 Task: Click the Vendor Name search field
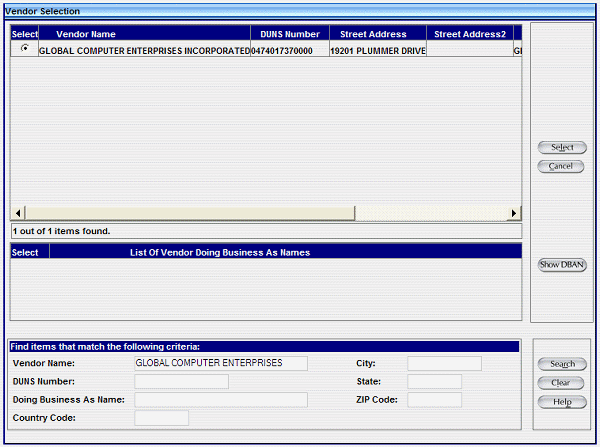[x=221, y=363]
